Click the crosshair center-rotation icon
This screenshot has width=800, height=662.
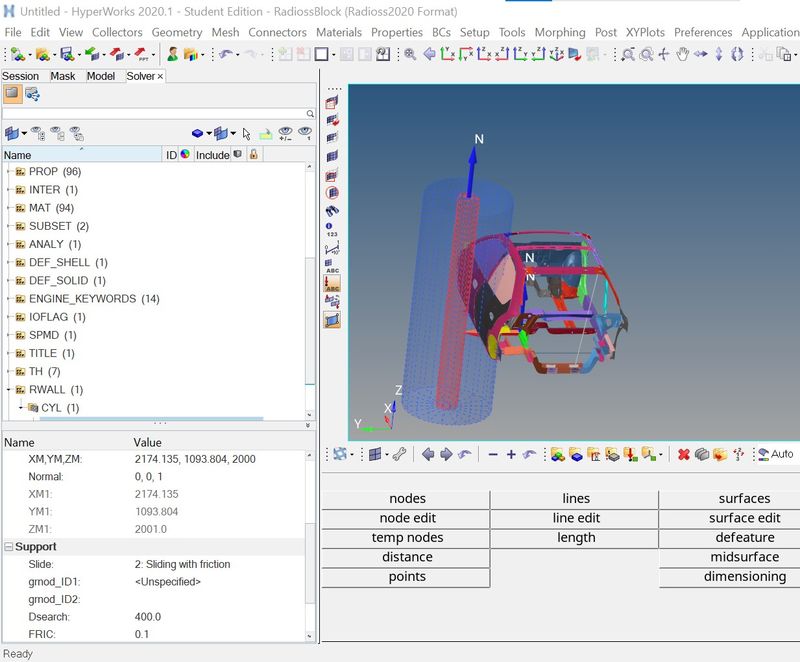664,54
